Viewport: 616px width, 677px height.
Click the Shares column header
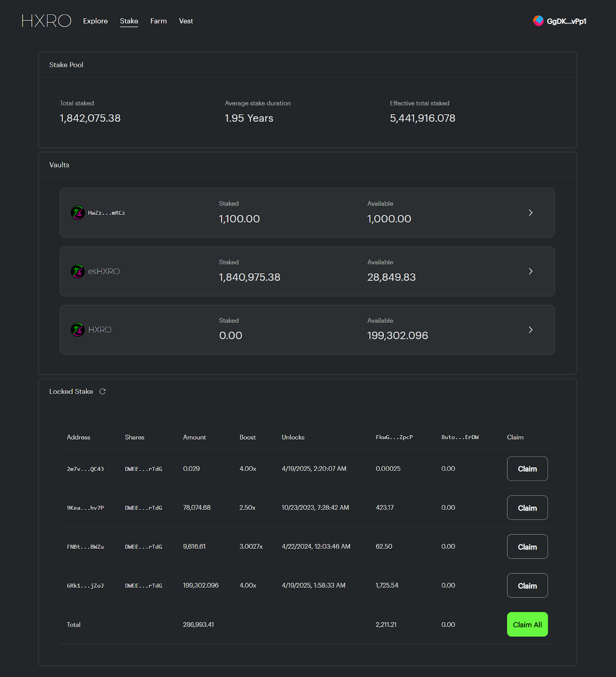pyautogui.click(x=135, y=437)
